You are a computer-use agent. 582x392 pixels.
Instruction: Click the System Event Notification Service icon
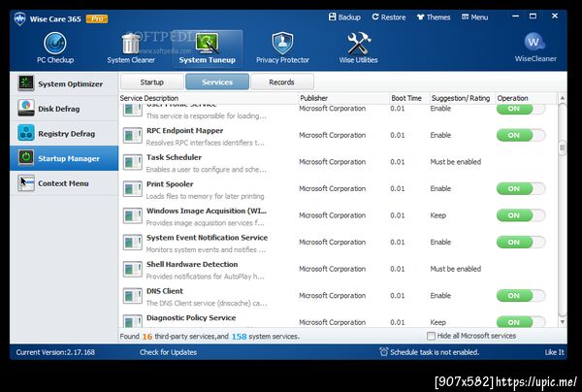point(133,243)
